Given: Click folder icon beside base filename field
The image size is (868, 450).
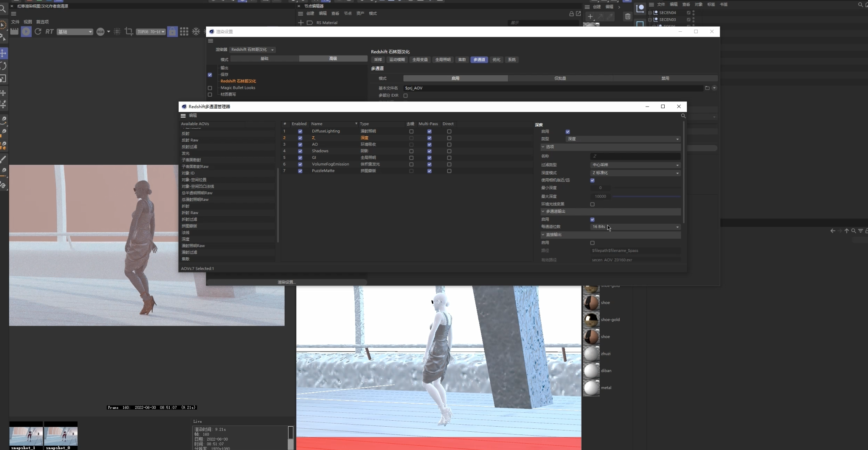Looking at the screenshot, I should (x=707, y=88).
